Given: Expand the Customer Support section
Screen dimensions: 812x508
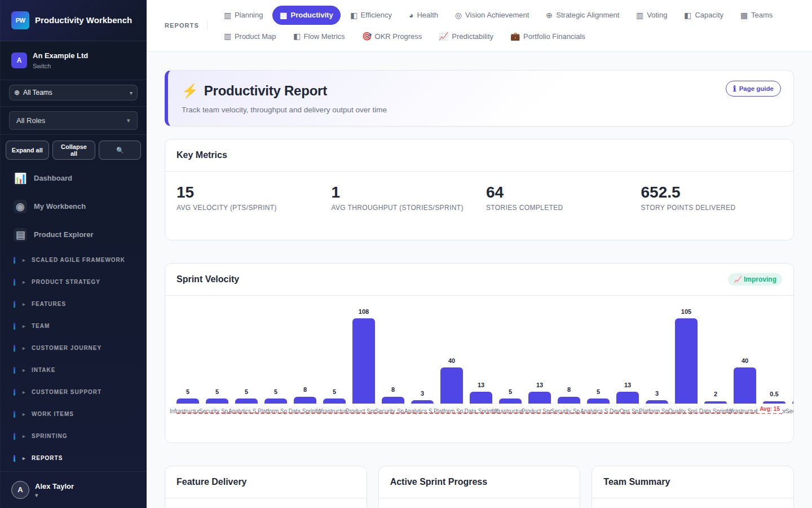Looking at the screenshot, I should tap(73, 392).
